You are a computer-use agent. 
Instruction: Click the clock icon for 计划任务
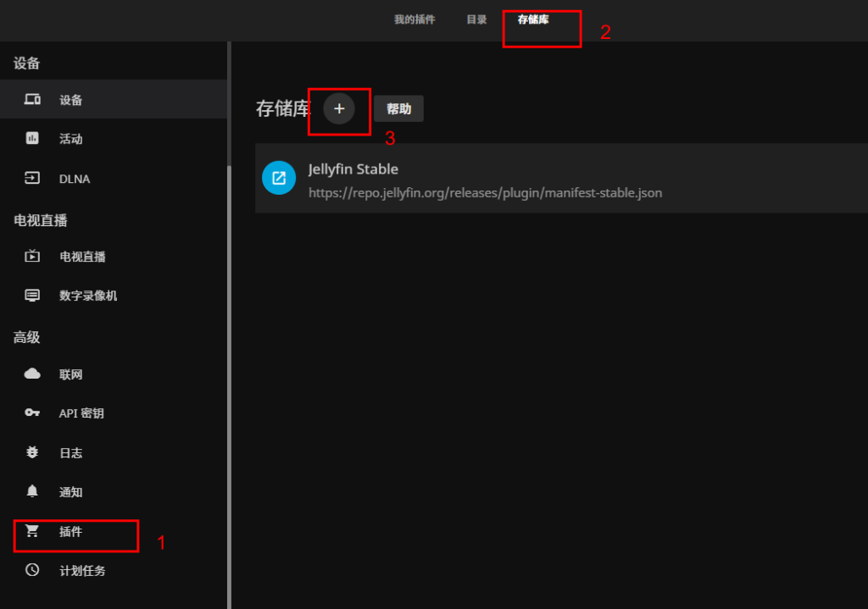[x=32, y=570]
